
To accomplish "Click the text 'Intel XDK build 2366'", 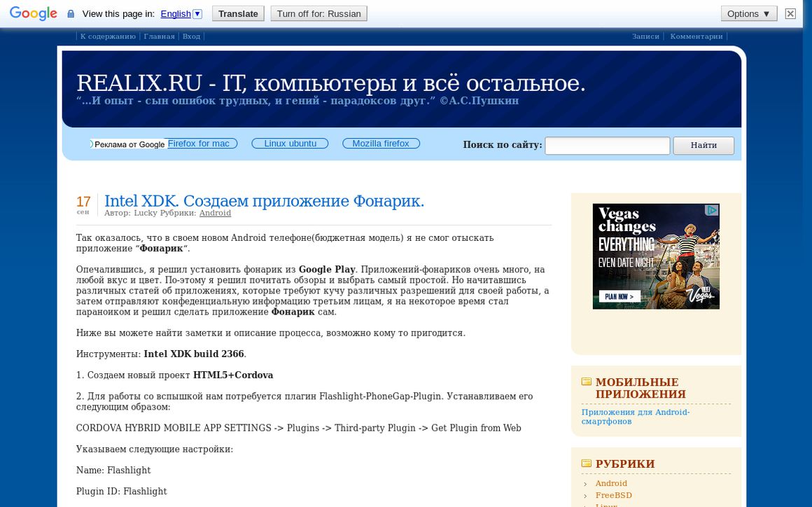I will 194,354.
